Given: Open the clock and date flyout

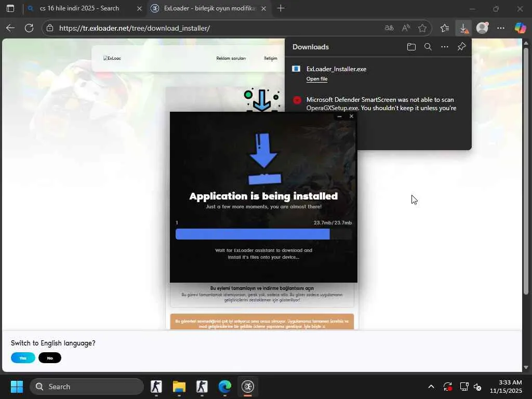Looking at the screenshot, I should [x=506, y=387].
